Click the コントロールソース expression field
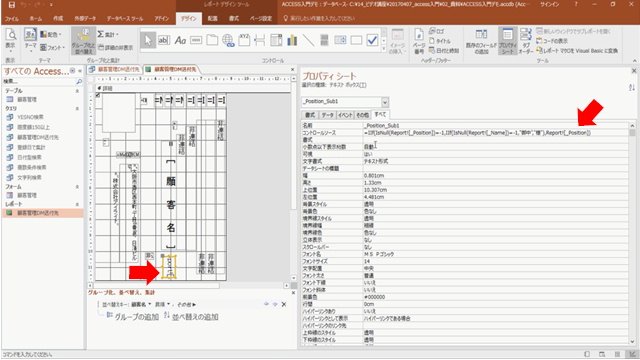Screen dimensions: 640x360 point(496,133)
